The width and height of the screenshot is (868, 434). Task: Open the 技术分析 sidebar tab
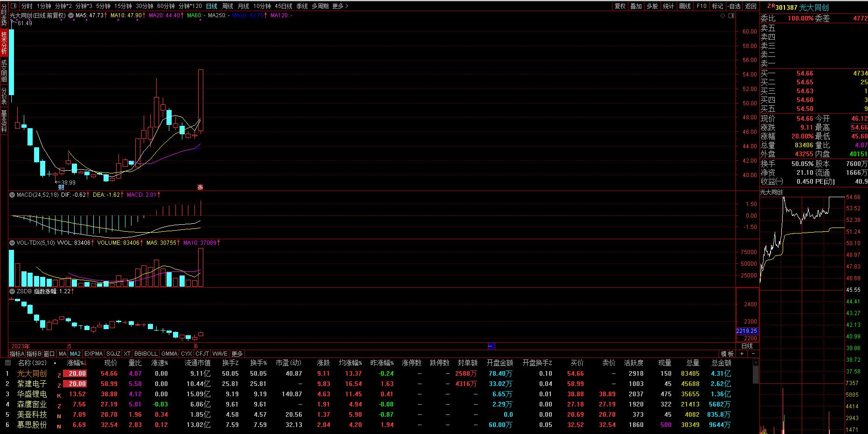[x=4, y=43]
